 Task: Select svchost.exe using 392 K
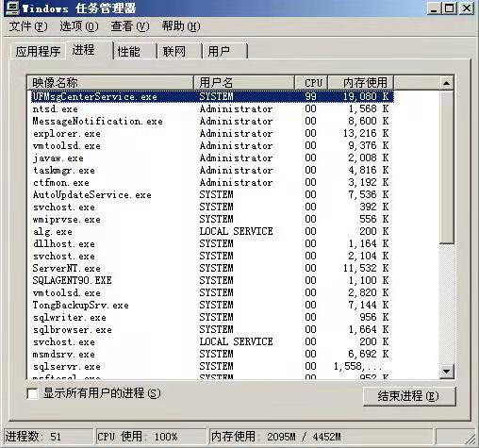(210, 207)
